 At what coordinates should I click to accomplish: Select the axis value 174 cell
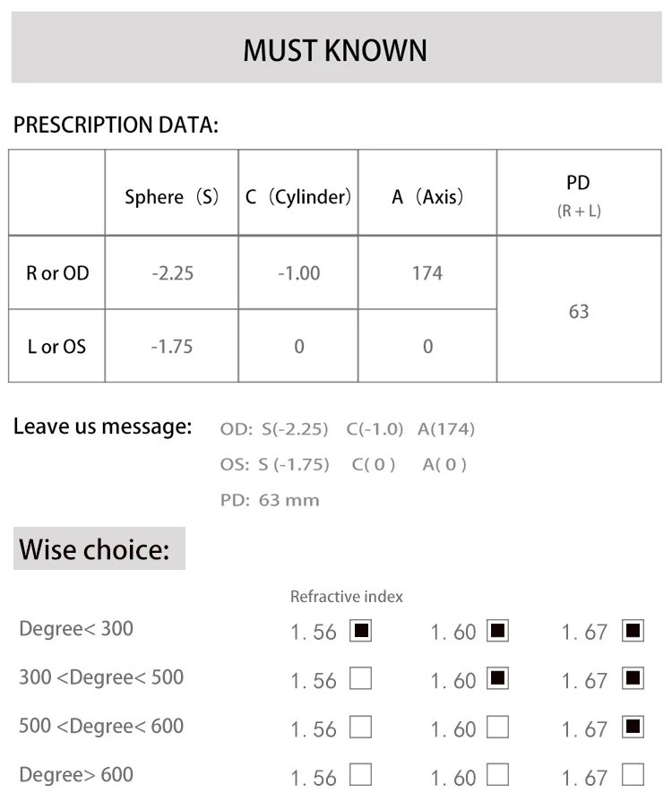coord(427,273)
